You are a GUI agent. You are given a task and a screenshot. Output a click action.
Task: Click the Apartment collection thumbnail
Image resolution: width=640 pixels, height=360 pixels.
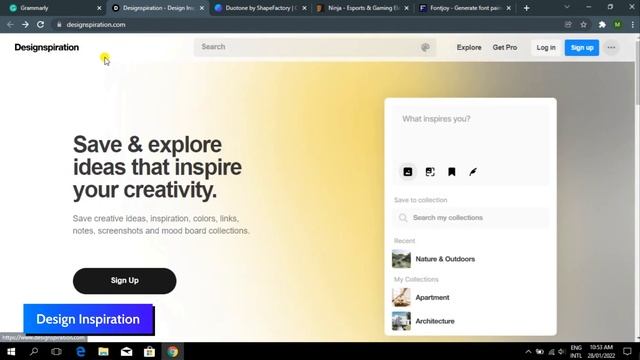pyautogui.click(x=401, y=298)
